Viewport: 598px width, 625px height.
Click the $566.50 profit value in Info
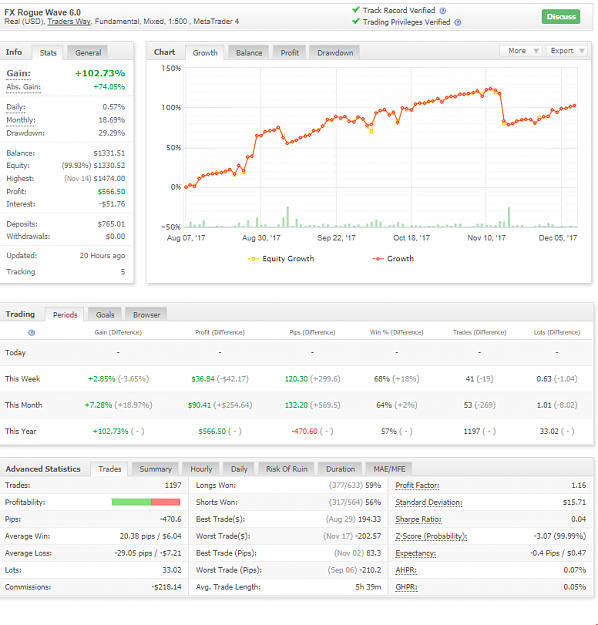[111, 192]
